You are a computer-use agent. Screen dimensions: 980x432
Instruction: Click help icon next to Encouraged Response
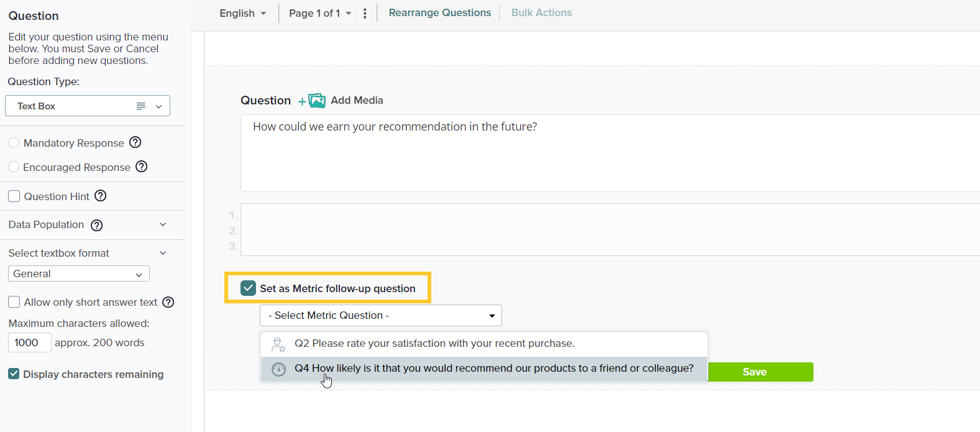point(142,167)
